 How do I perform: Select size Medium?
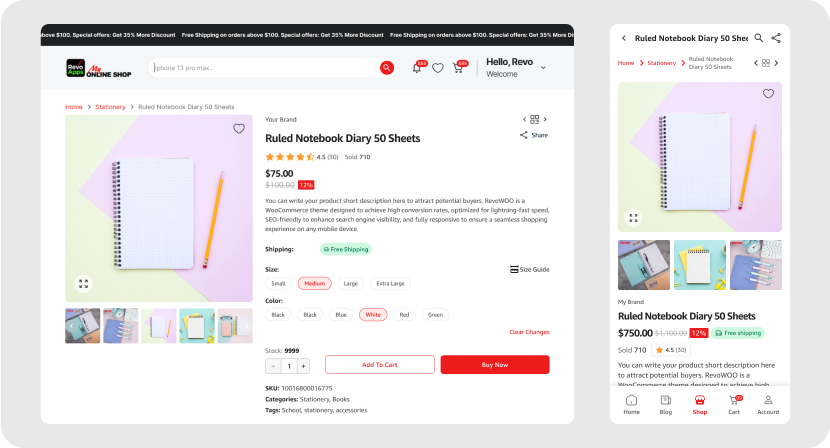tap(314, 283)
